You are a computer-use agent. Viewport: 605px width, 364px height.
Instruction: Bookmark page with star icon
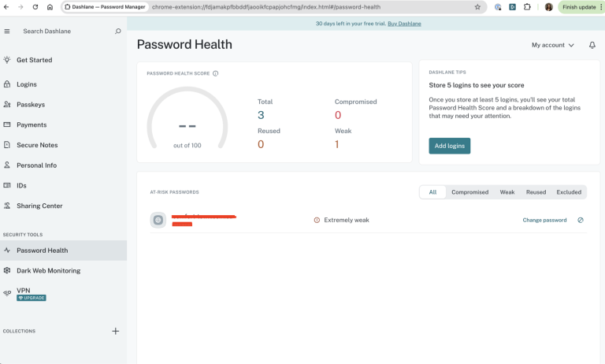tap(477, 7)
